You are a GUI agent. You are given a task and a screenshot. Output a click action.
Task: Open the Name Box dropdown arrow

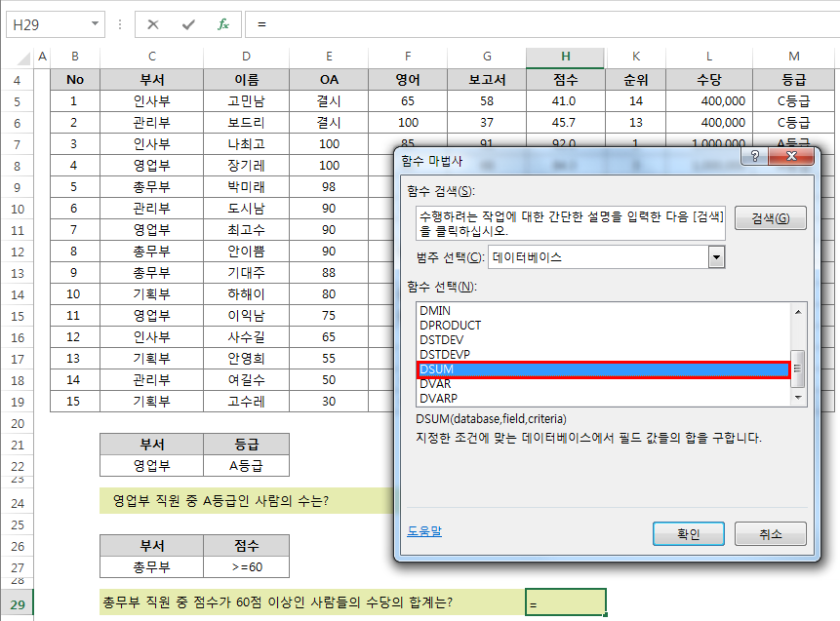point(93,24)
